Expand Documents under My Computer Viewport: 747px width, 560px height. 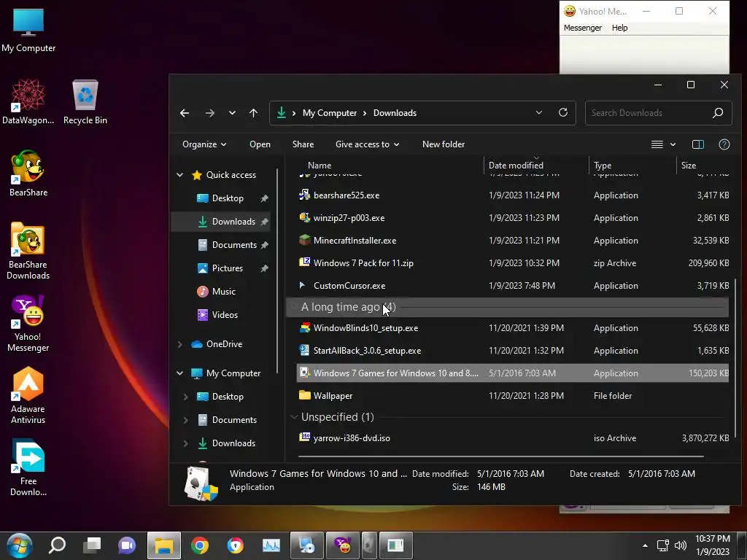(x=185, y=420)
